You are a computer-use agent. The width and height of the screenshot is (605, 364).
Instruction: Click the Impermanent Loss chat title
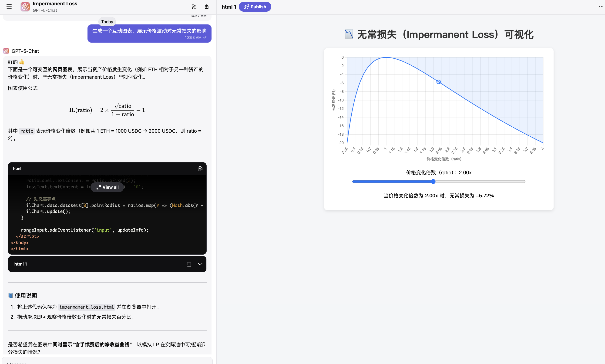(x=55, y=4)
